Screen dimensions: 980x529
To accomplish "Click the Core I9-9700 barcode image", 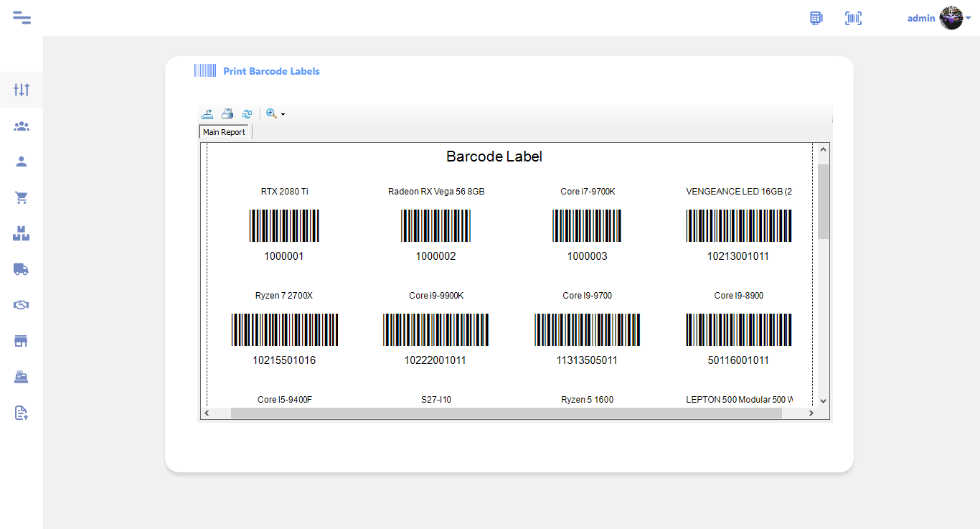I will click(x=588, y=329).
